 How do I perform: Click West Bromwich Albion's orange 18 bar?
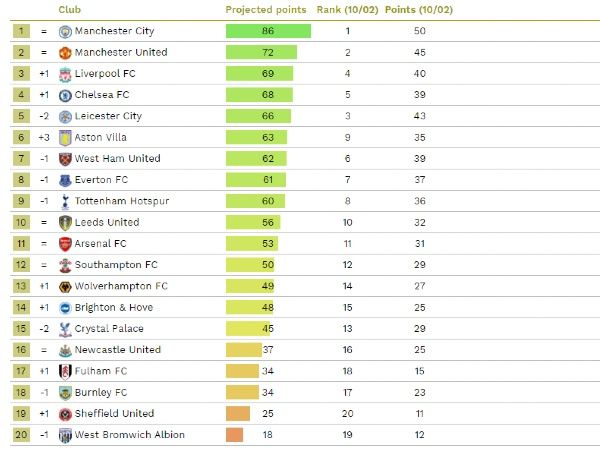point(235,435)
